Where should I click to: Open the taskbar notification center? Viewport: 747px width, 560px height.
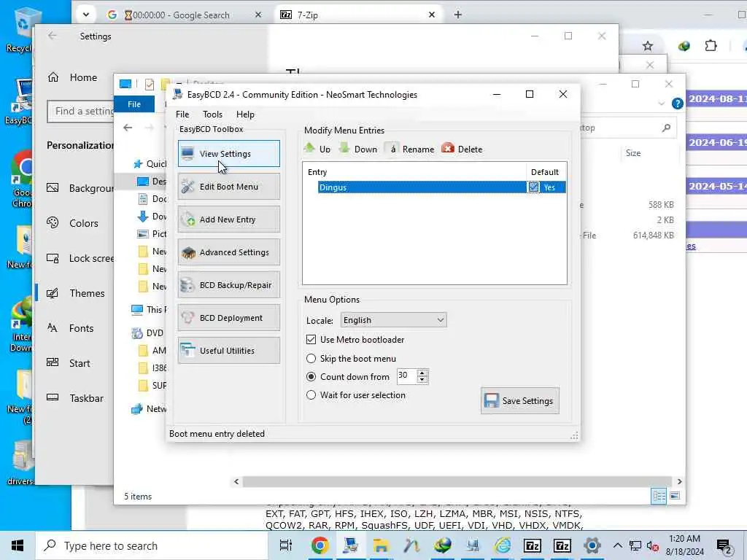coord(724,547)
